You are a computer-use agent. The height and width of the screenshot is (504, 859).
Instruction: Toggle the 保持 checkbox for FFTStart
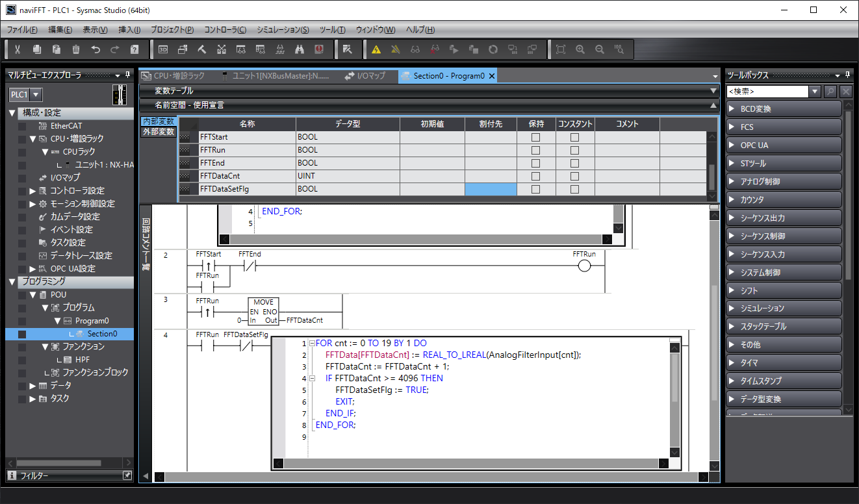535,137
